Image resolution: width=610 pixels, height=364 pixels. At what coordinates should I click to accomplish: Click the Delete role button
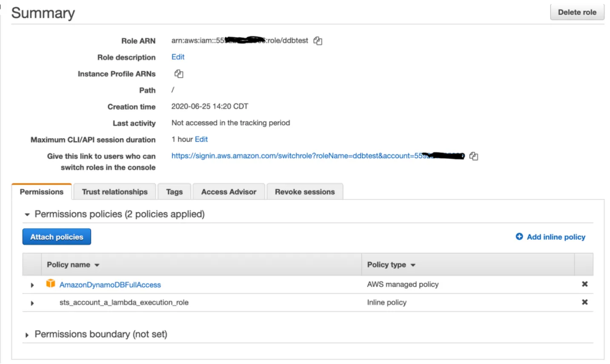(577, 12)
